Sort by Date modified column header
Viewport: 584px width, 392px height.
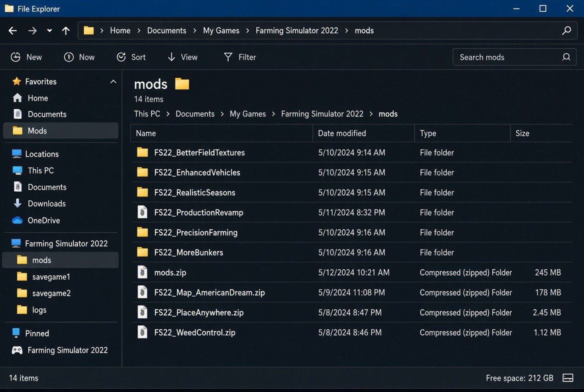[x=363, y=133]
